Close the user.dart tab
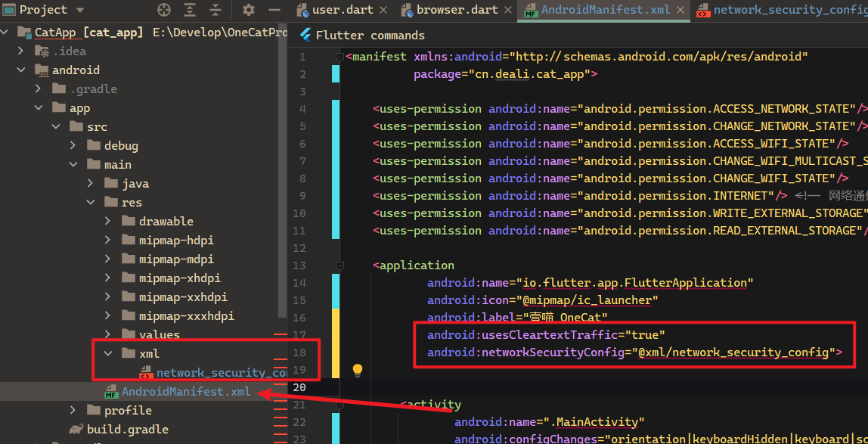This screenshot has height=444, width=868. point(385,10)
